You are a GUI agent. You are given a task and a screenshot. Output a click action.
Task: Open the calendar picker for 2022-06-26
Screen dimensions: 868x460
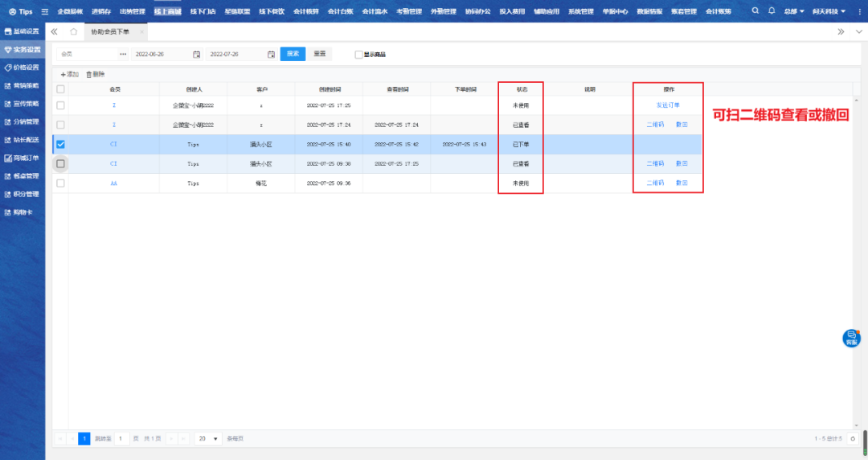coord(196,54)
